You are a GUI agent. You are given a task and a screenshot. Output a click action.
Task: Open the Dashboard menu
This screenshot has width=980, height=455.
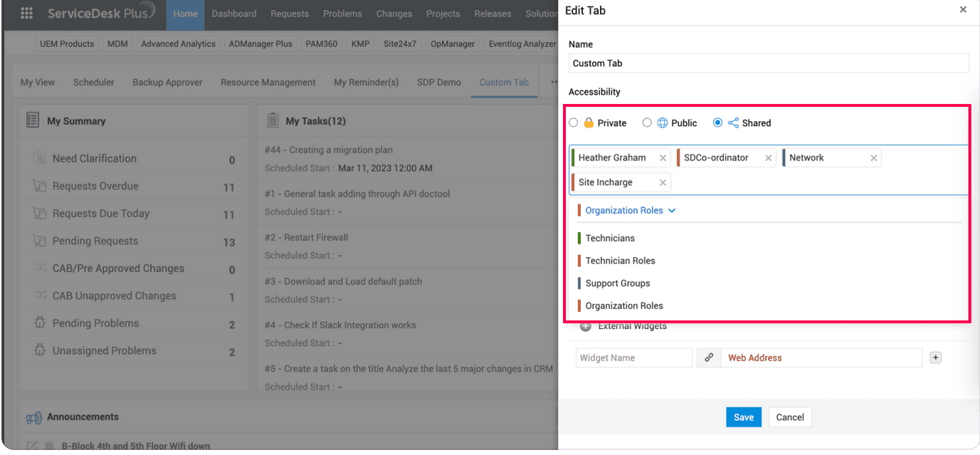point(233,14)
